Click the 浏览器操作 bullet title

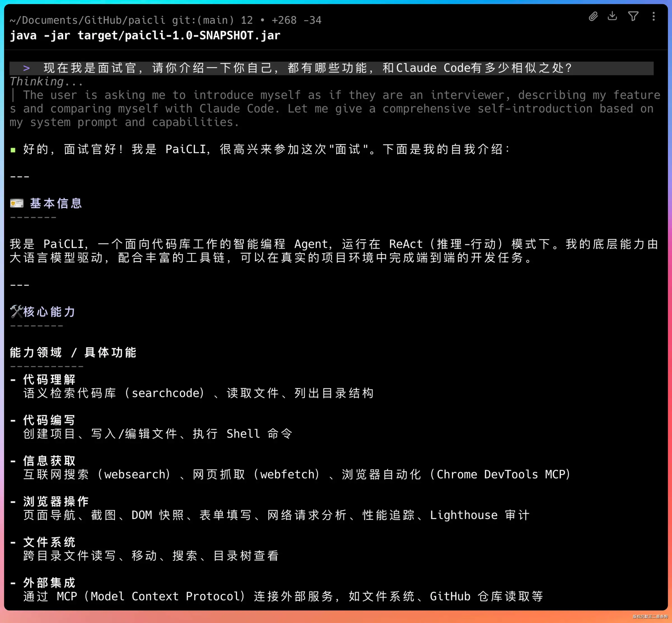point(56,501)
